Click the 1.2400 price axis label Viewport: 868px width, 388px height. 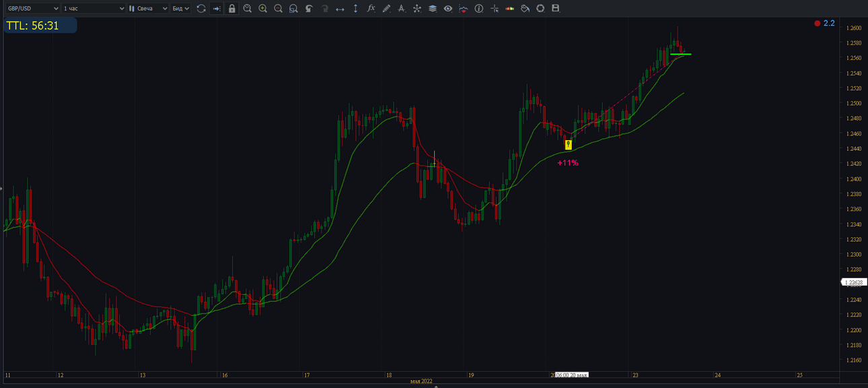click(x=855, y=179)
